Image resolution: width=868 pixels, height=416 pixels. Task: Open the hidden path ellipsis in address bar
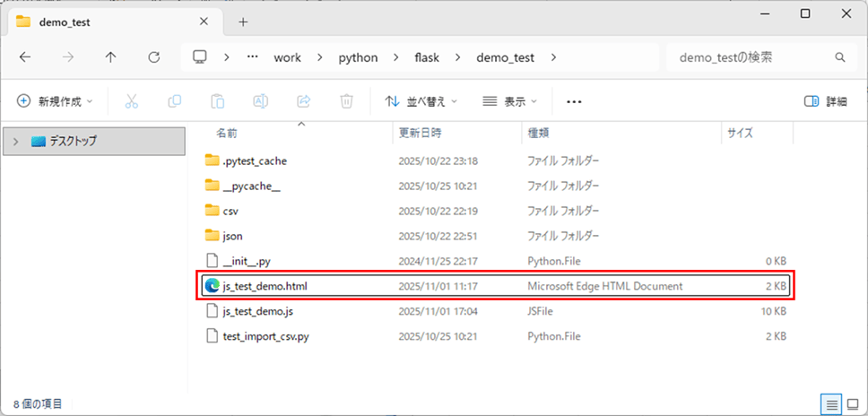(253, 57)
